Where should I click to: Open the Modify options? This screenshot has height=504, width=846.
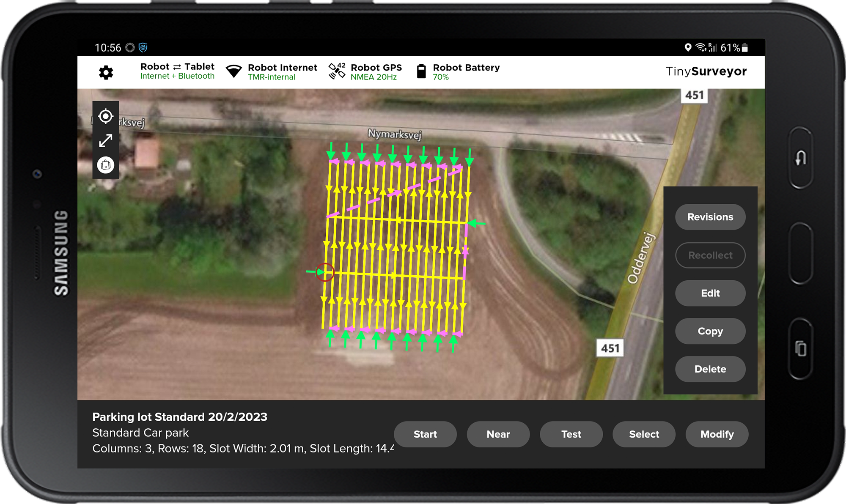coord(717,434)
